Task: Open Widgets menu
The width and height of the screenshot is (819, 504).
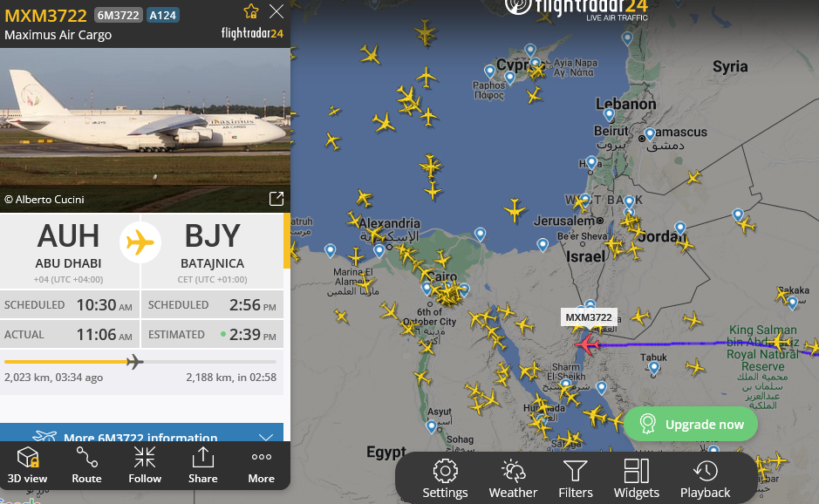Action: tap(636, 479)
